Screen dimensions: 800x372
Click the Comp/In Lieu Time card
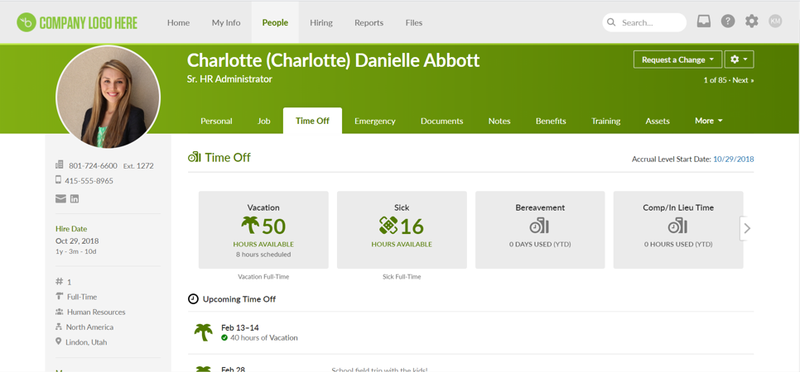[678, 230]
